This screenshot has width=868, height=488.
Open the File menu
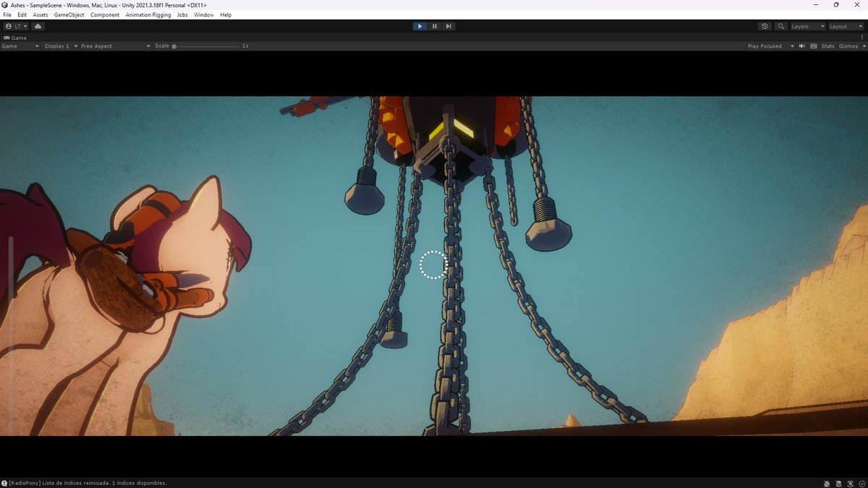click(7, 14)
